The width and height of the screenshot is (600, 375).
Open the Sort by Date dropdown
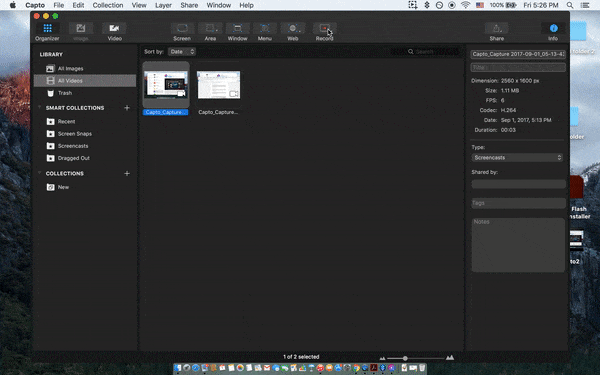[x=182, y=52]
